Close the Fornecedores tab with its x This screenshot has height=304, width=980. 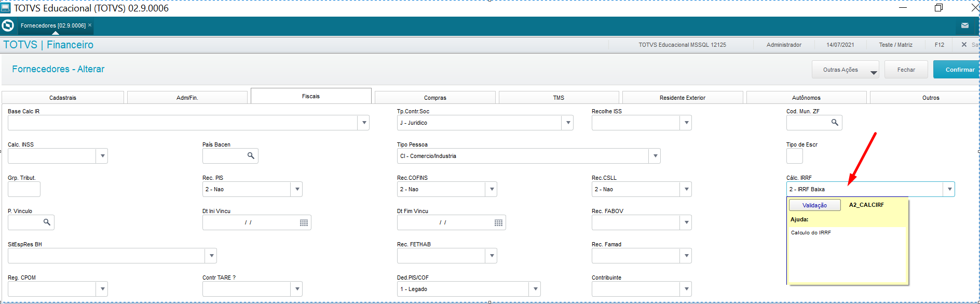coord(90,25)
